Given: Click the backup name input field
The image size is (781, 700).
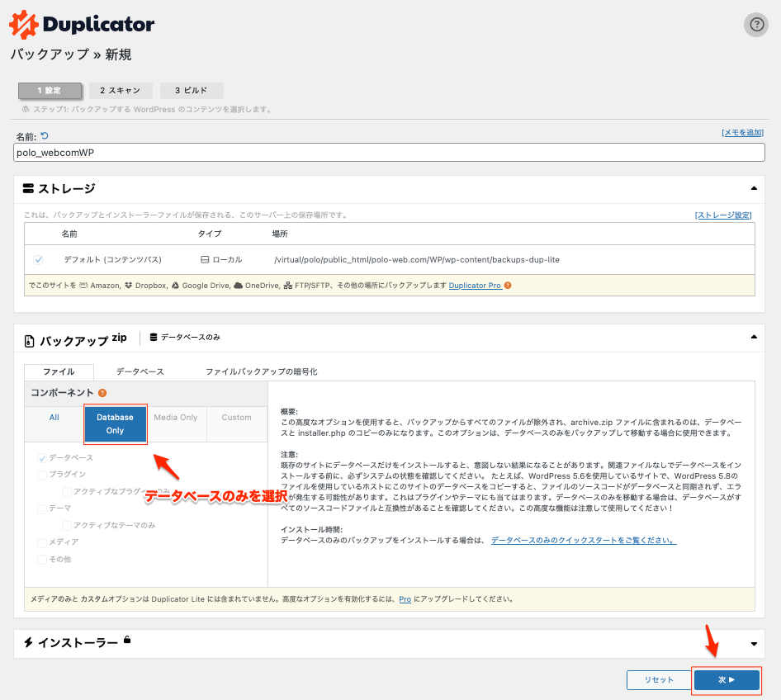Looking at the screenshot, I should tap(390, 153).
